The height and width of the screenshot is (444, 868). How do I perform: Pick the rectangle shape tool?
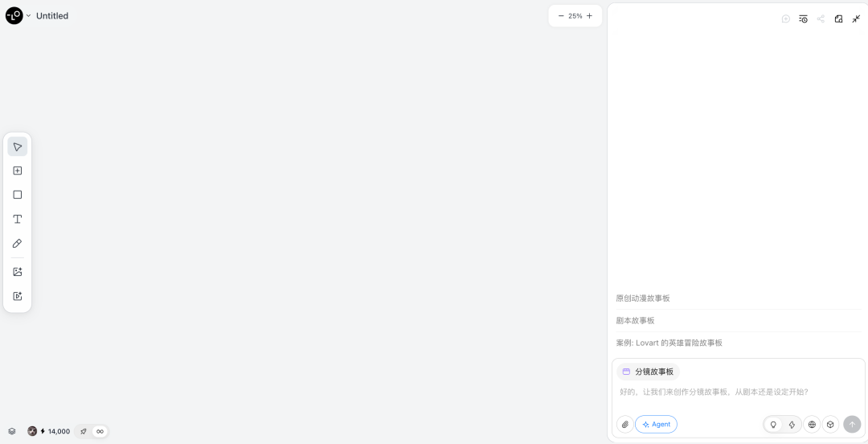(x=18, y=195)
